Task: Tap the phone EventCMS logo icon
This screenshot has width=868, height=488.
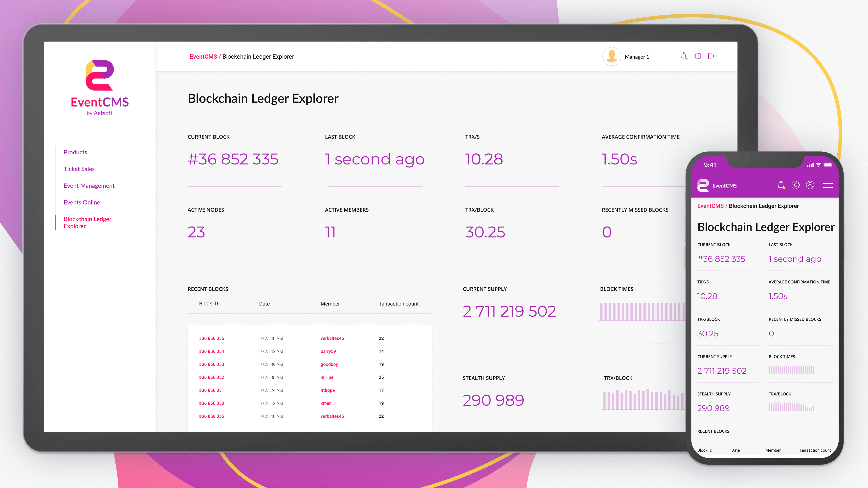Action: point(703,185)
